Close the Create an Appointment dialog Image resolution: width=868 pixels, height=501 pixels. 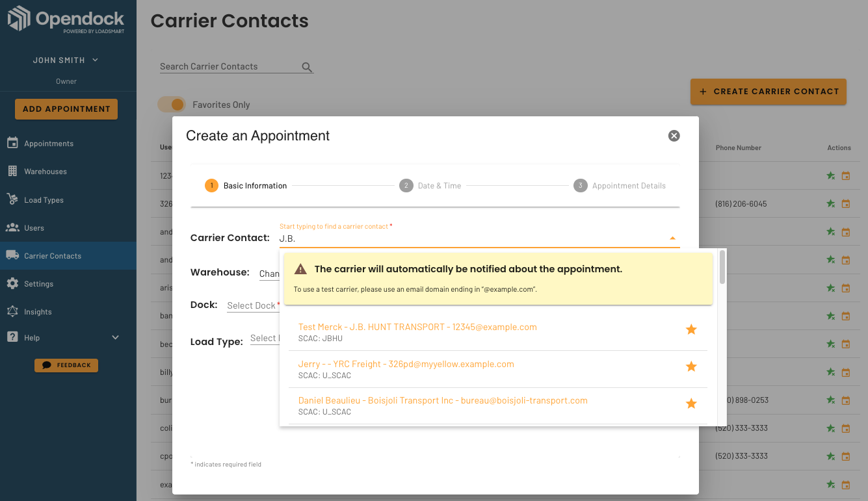(x=674, y=136)
